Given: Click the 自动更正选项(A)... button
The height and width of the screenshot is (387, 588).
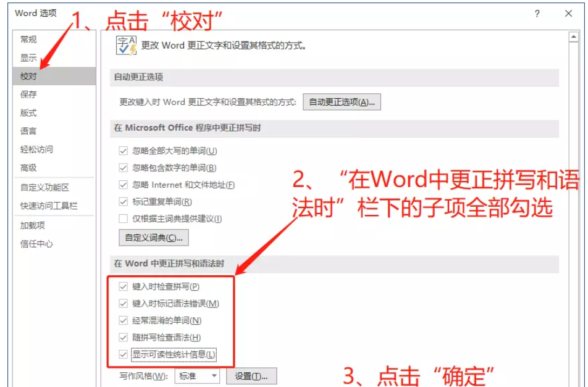Looking at the screenshot, I should coord(342,102).
